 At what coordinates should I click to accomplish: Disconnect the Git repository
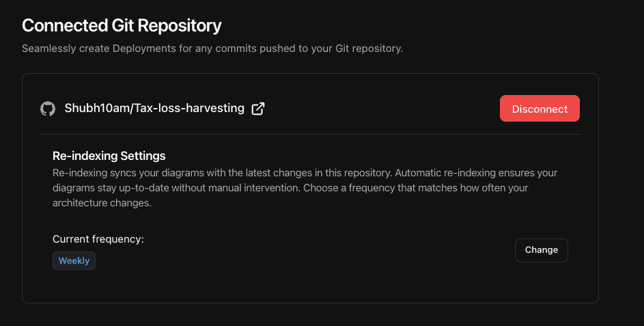(540, 109)
